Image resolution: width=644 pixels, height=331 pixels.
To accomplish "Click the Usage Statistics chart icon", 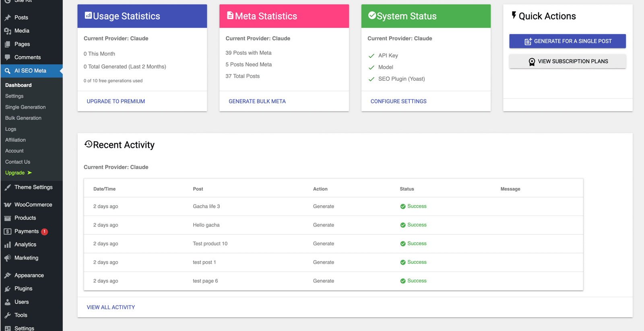I will tap(88, 15).
